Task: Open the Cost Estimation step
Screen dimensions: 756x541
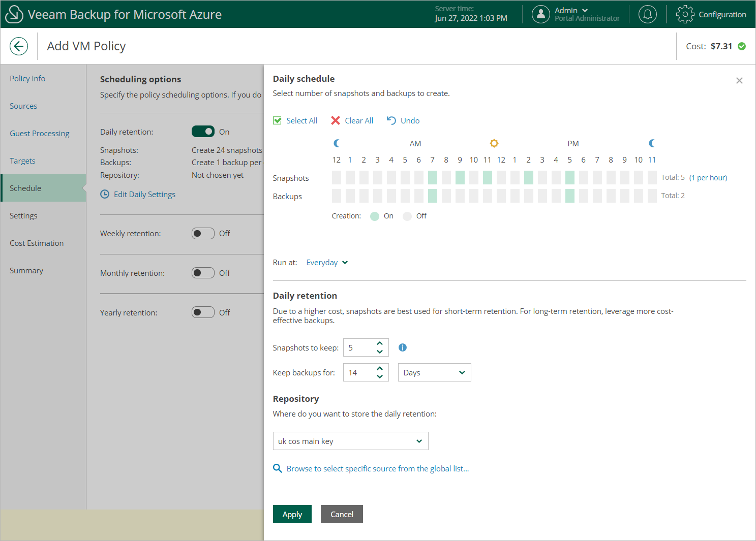Action: tap(37, 243)
